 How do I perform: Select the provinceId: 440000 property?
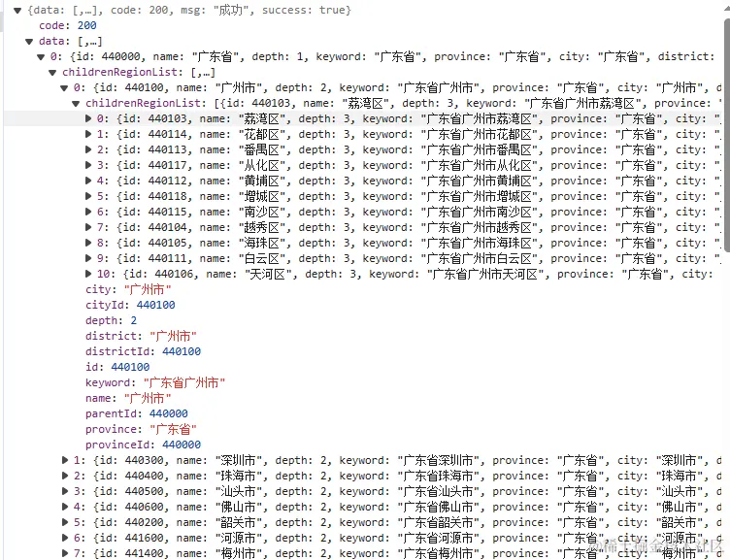pos(144,445)
